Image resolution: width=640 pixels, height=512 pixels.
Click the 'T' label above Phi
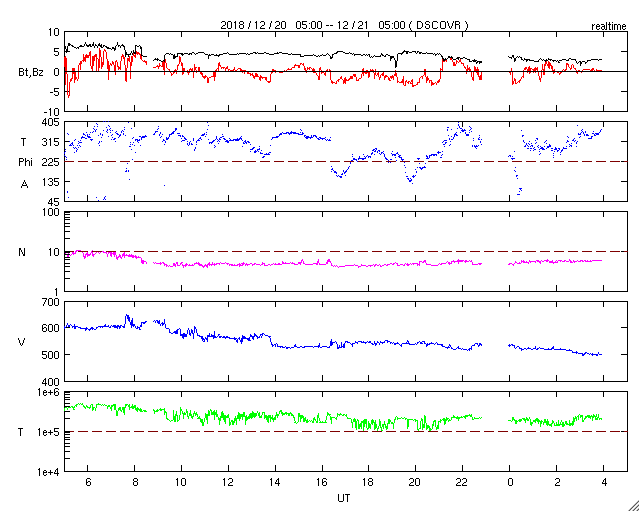pos(23,142)
